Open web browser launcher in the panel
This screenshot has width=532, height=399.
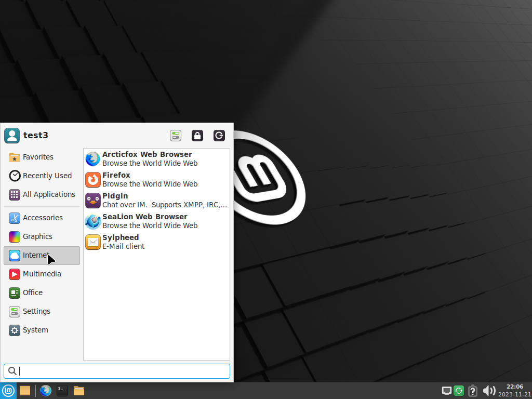[46, 391]
